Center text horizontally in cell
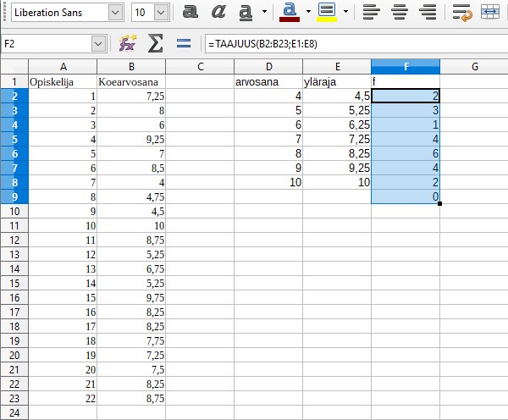Screen dimensions: 508x420 [x=399, y=12]
